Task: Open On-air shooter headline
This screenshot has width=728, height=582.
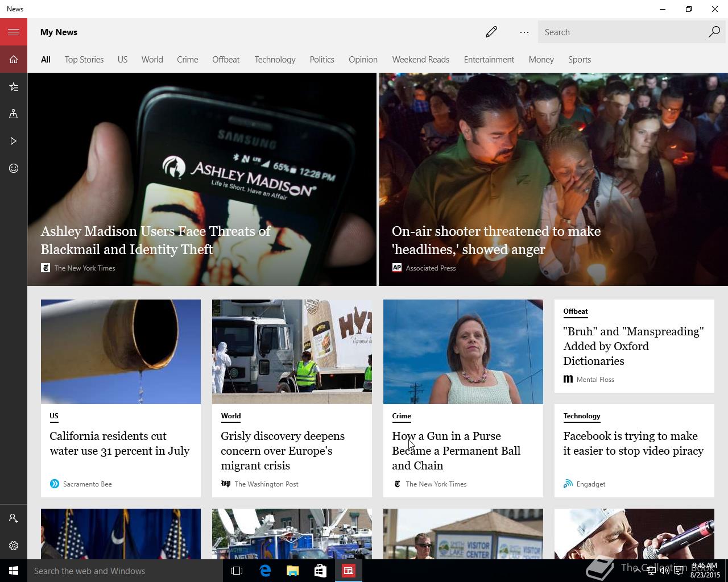Action: point(496,240)
